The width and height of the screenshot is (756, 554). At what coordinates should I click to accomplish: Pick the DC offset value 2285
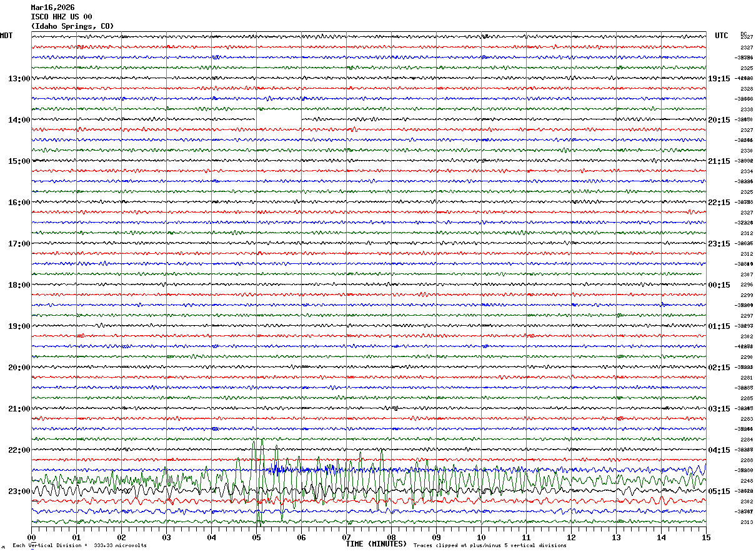point(746,398)
